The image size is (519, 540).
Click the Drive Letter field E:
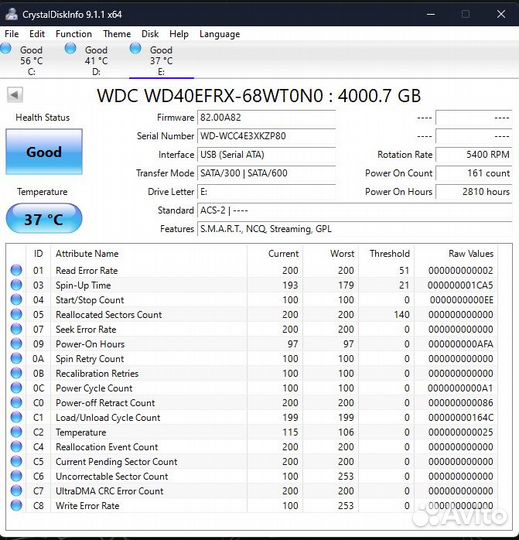[266, 192]
